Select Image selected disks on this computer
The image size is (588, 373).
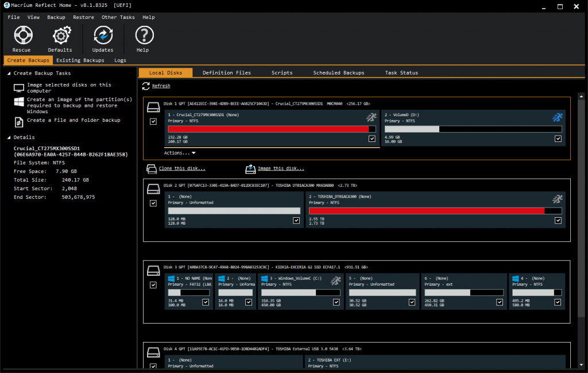(69, 88)
